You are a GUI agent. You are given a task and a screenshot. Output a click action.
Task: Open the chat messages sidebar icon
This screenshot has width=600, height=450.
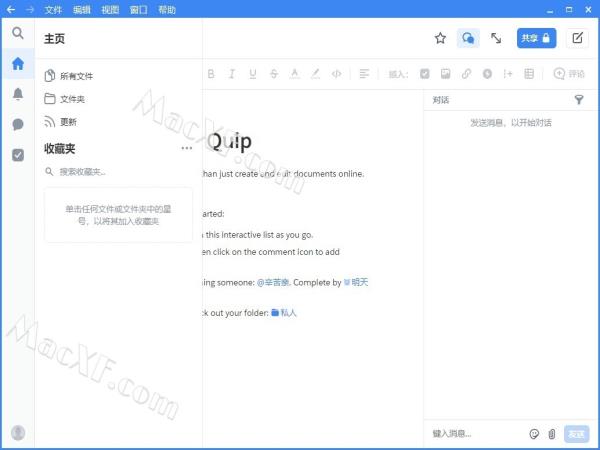18,124
